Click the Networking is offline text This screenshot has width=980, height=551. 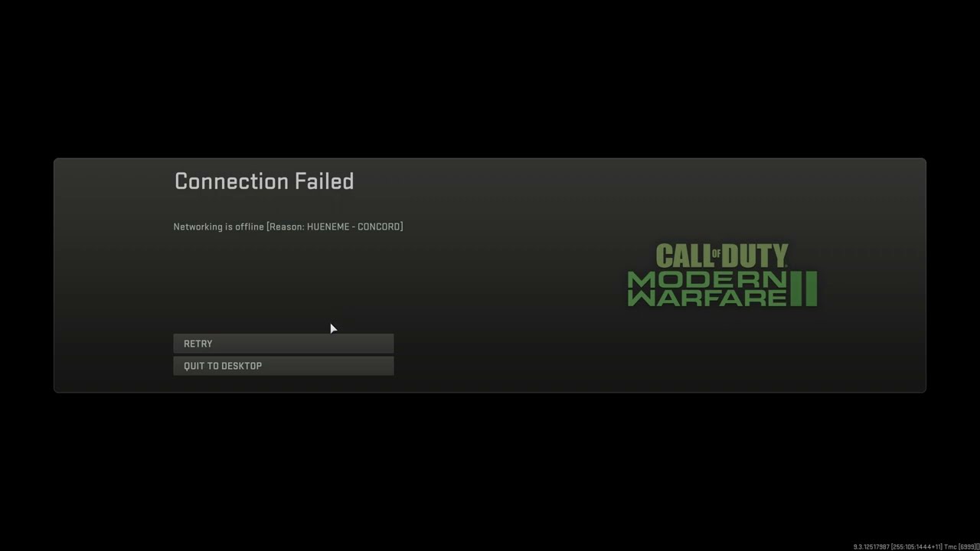point(218,227)
